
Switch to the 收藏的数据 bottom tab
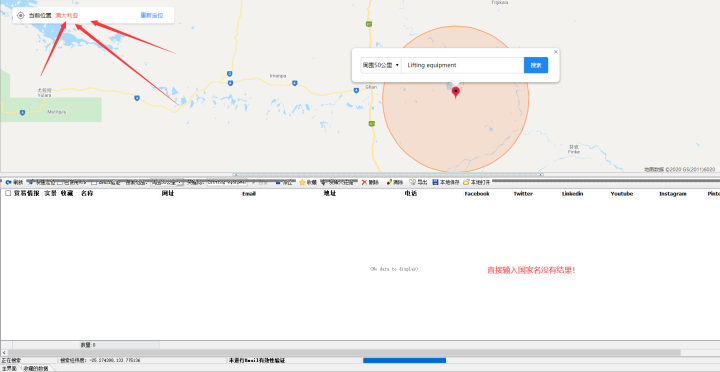36,368
